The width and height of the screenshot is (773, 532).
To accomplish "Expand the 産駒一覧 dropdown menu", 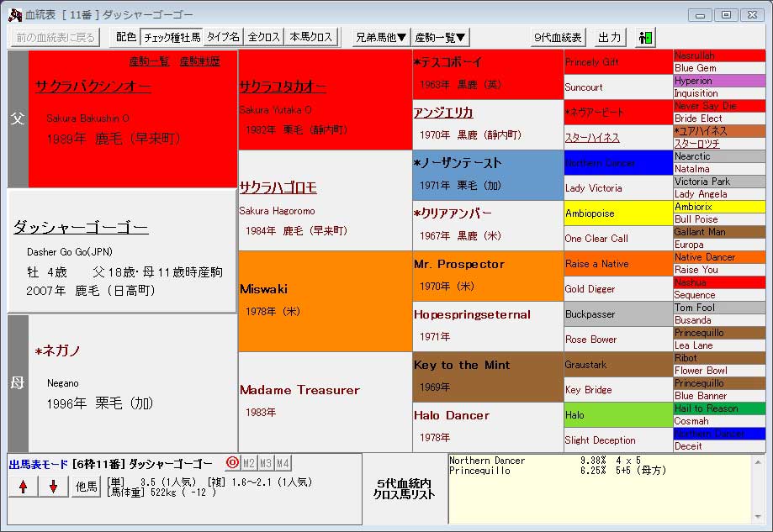I will point(441,38).
